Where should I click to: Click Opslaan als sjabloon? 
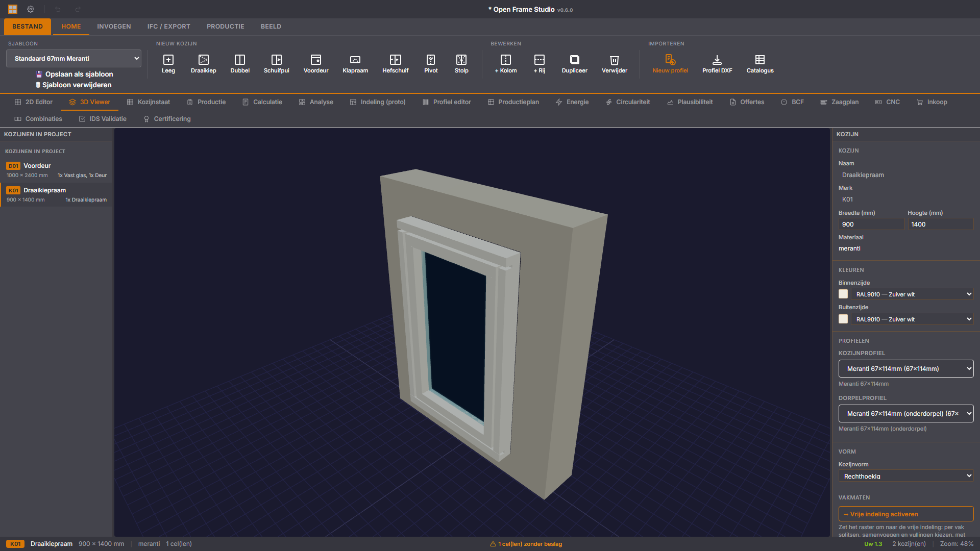click(75, 74)
